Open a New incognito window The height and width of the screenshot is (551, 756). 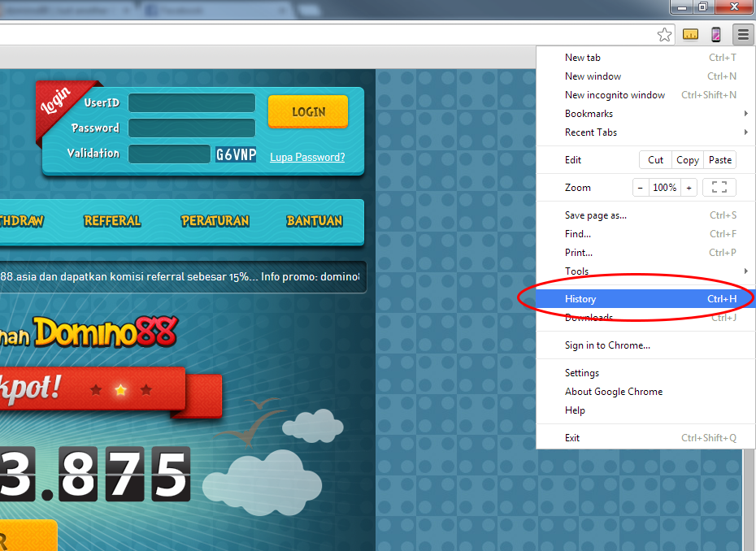coord(645,95)
